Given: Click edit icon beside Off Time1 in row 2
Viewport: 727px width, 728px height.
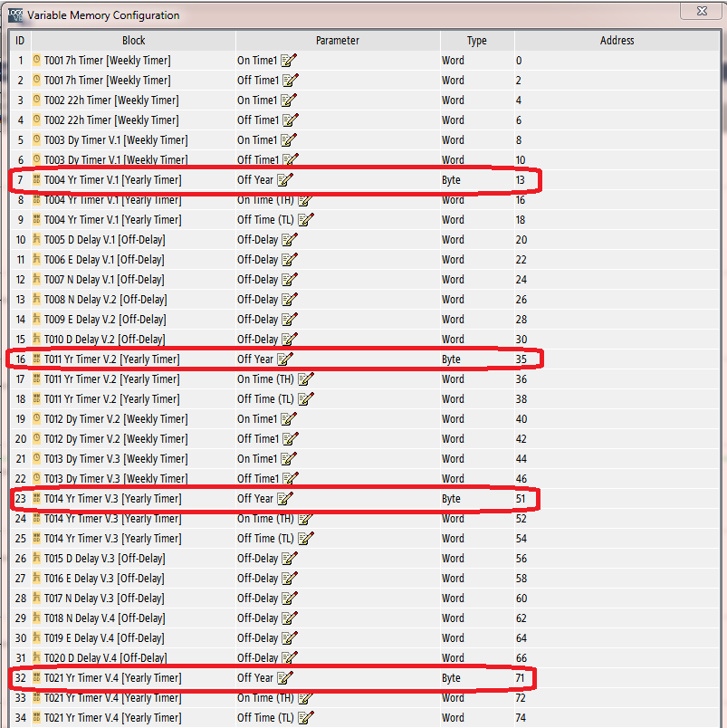Looking at the screenshot, I should point(290,81).
